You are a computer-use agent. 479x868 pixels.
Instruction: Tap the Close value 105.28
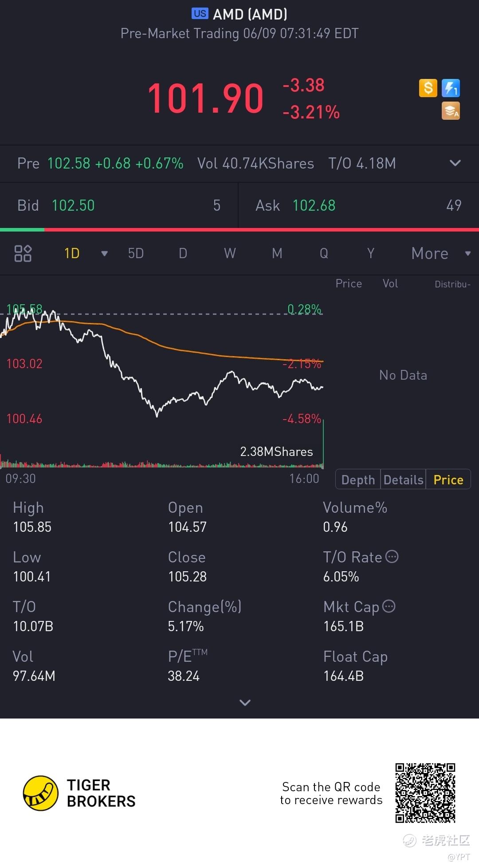click(x=187, y=577)
